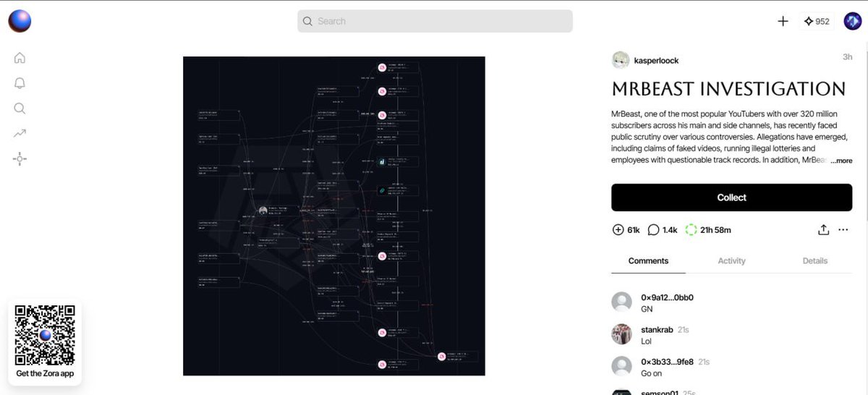
Task: Open commenter 0x3b33...9fe8 profile
Action: point(668,362)
